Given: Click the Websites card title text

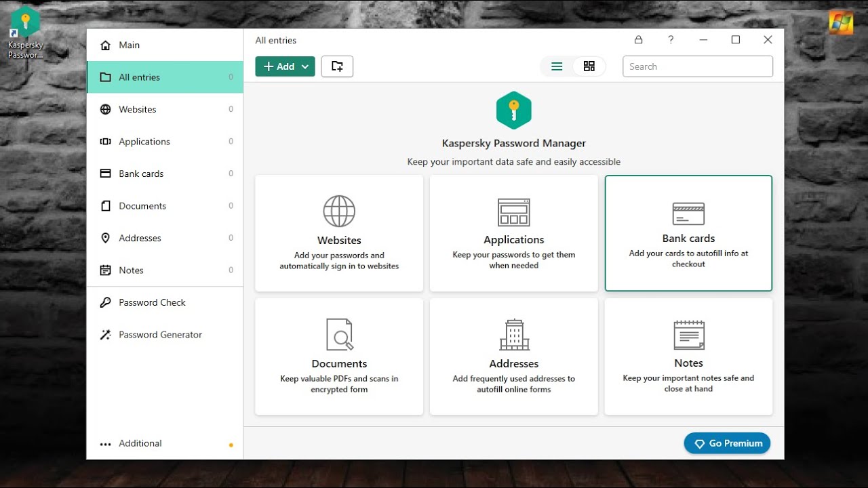Looking at the screenshot, I should 339,241.
